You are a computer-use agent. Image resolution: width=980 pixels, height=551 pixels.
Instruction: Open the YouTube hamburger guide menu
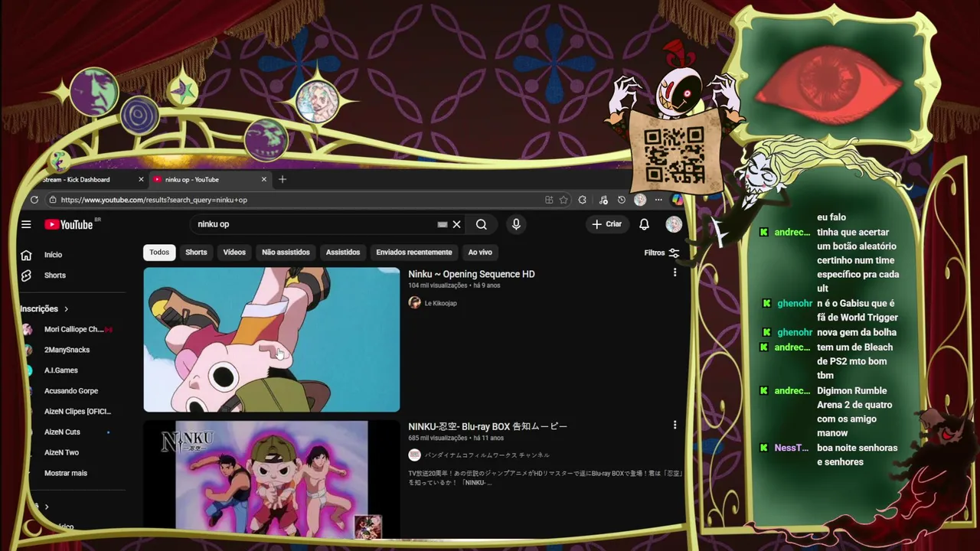pyautogui.click(x=26, y=224)
